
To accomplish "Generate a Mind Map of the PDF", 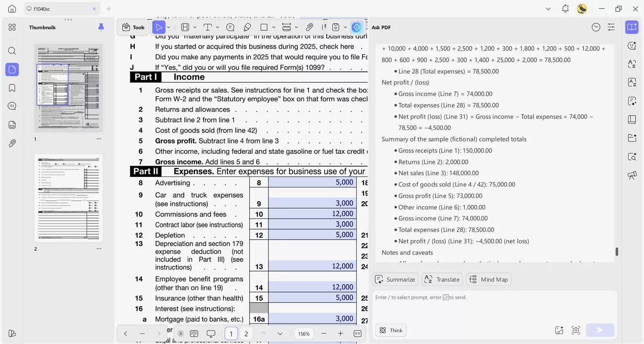I will 488,279.
